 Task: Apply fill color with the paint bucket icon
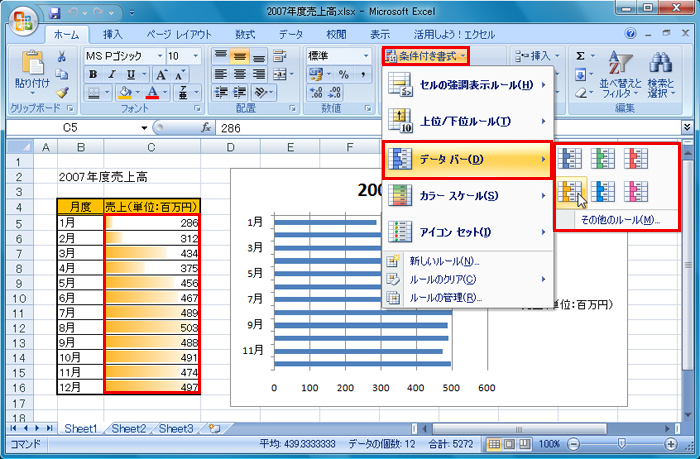point(125,93)
